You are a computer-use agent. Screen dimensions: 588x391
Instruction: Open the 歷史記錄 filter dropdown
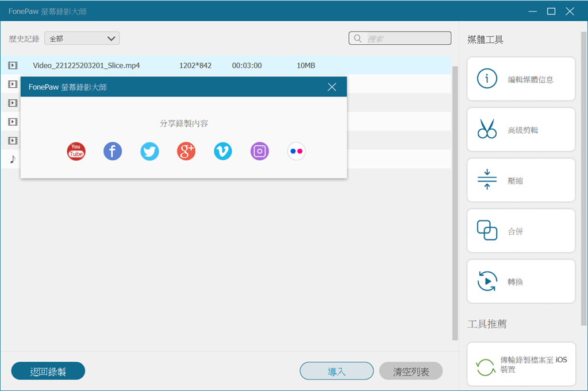coord(82,38)
